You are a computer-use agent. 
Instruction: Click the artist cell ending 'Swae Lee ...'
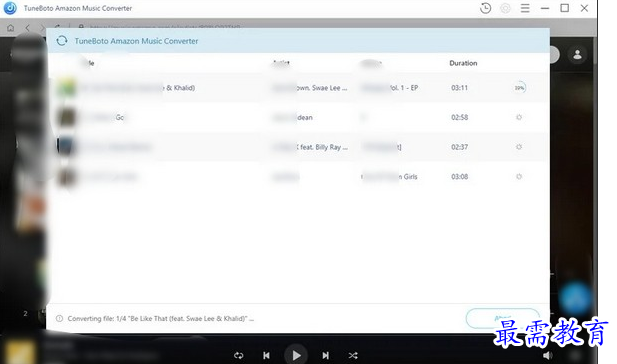pos(310,88)
